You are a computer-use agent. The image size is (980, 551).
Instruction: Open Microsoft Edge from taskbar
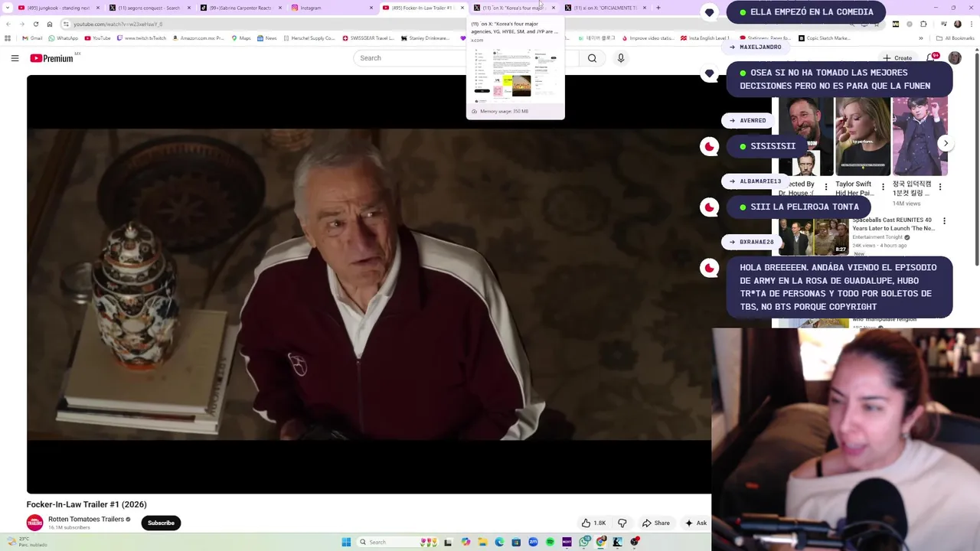coord(499,542)
